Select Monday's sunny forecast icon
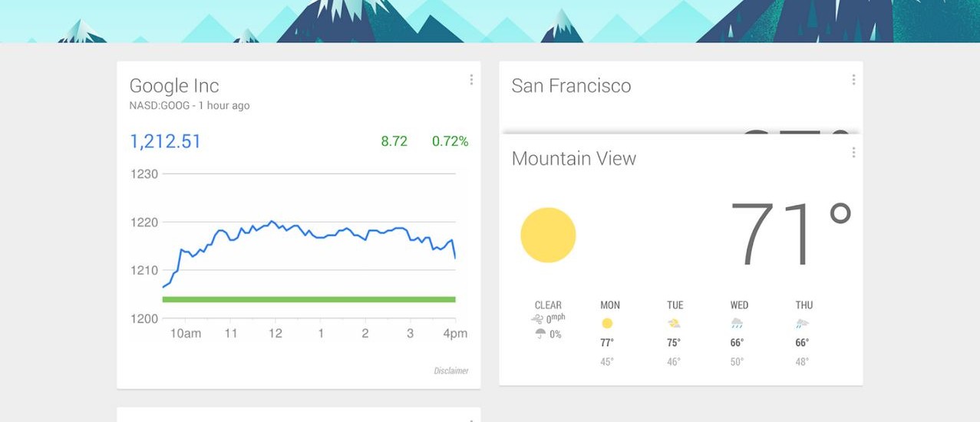The width and height of the screenshot is (980, 422). coord(607,324)
